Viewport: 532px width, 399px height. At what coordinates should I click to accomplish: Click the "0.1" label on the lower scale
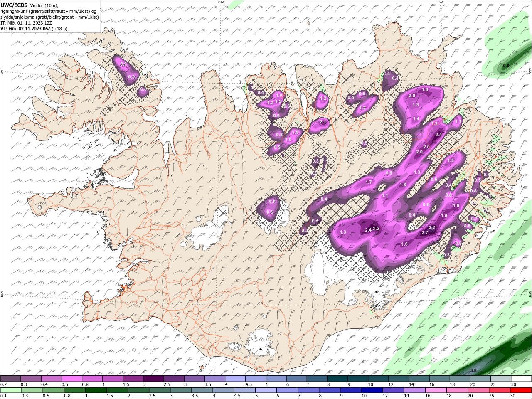tap(4, 396)
